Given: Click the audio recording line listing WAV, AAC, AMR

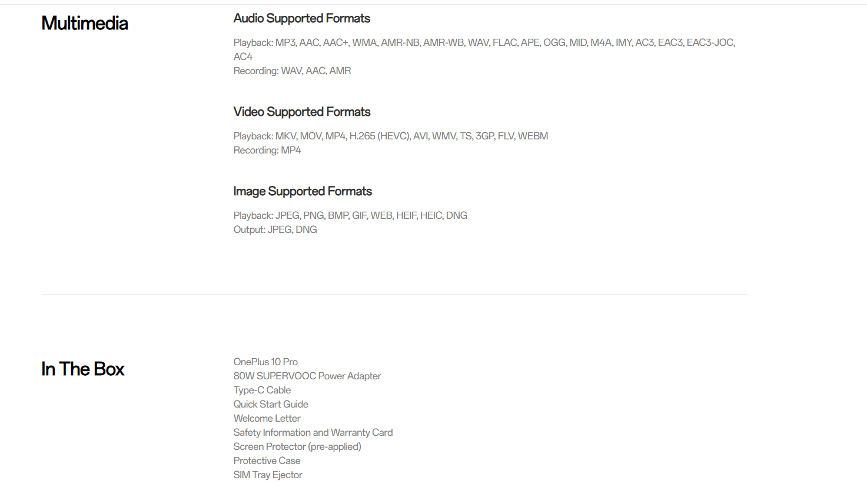Looking at the screenshot, I should (292, 71).
